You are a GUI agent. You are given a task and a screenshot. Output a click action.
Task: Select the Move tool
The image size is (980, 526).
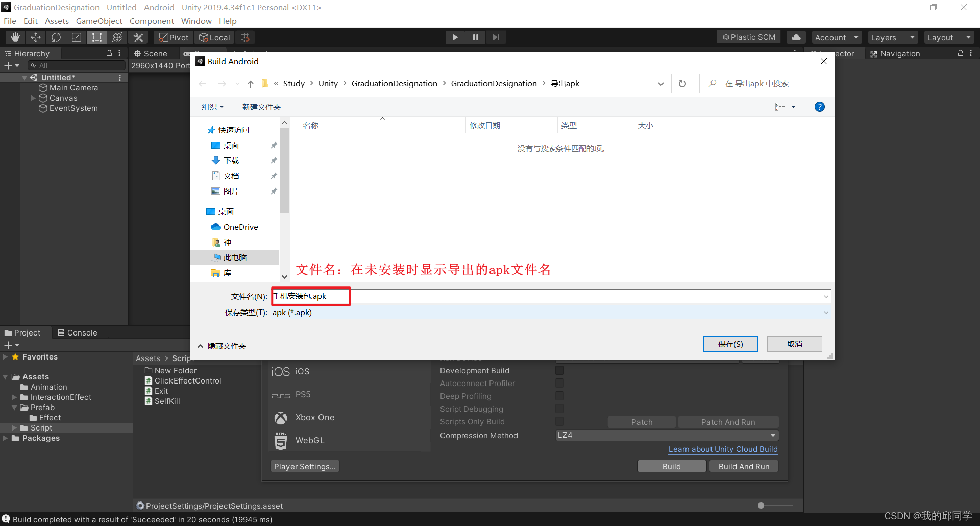tap(35, 37)
